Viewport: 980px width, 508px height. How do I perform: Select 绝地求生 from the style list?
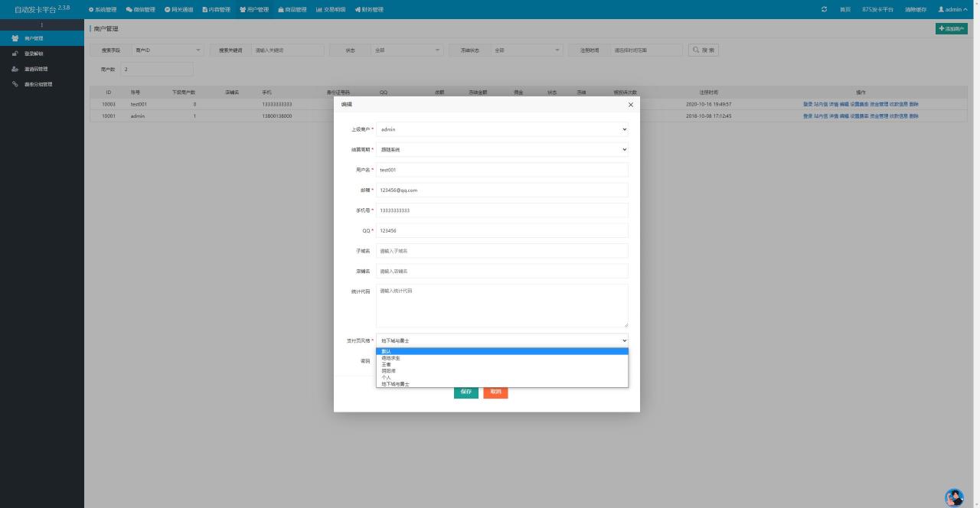point(502,358)
